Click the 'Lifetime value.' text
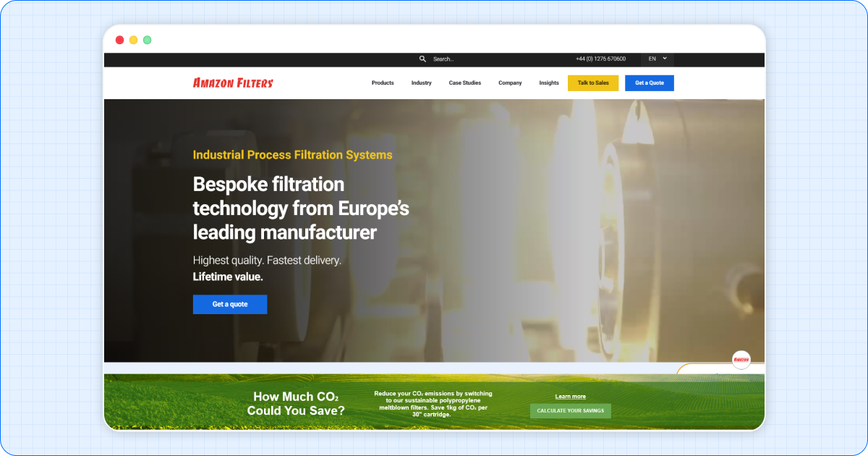This screenshot has height=456, width=868. (228, 276)
